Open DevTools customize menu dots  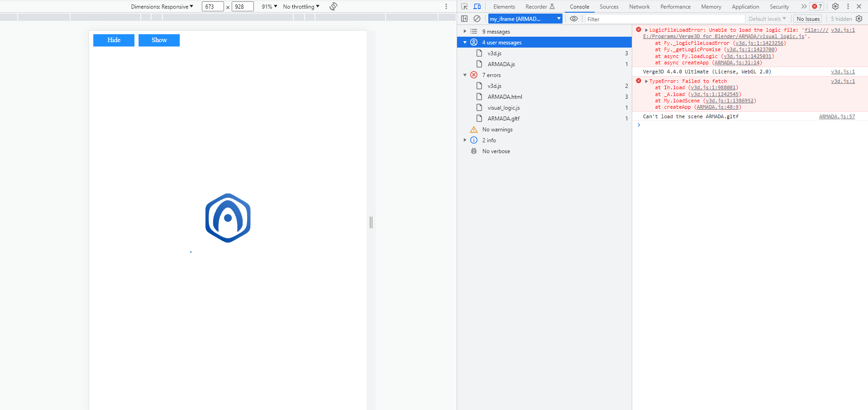(848, 6)
